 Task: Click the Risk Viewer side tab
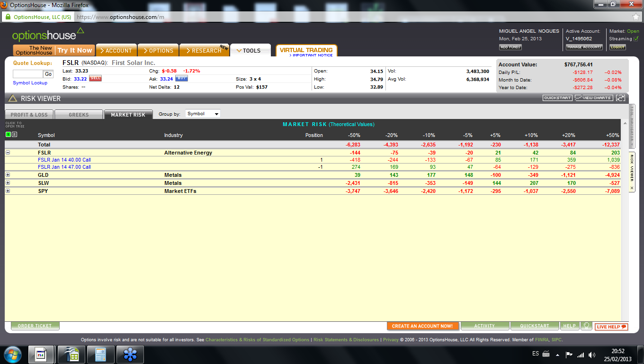pos(632,172)
